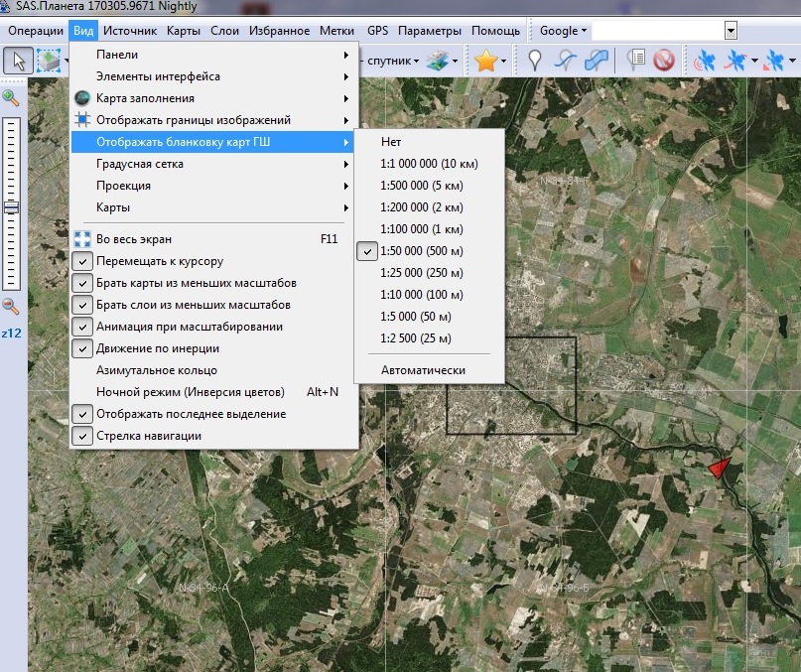Click the red hide-all-marks icon

coord(664,62)
